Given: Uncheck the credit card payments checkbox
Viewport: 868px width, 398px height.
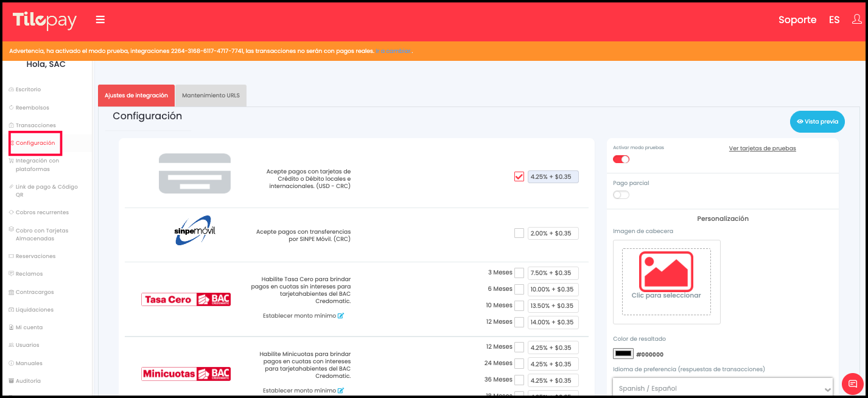Looking at the screenshot, I should pos(519,176).
